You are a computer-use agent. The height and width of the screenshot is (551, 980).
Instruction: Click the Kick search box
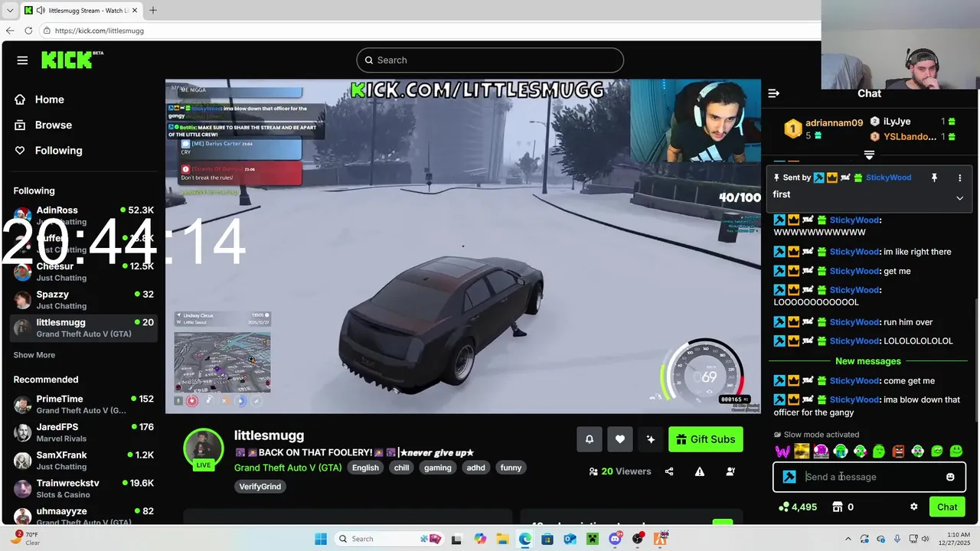(x=490, y=60)
